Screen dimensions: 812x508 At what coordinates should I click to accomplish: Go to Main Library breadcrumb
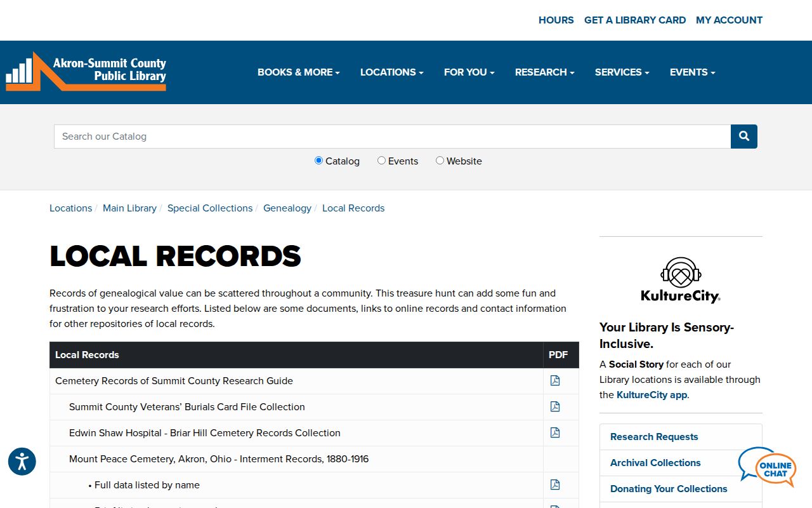click(x=129, y=208)
